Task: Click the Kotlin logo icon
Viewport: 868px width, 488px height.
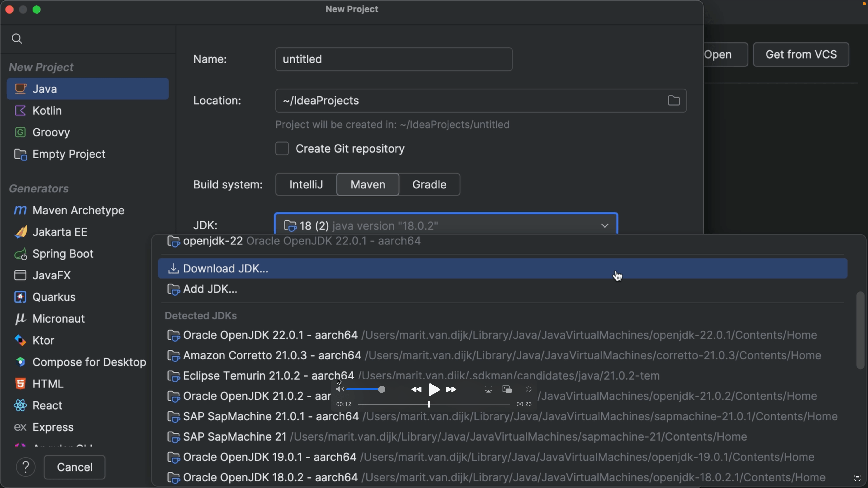Action: click(20, 110)
